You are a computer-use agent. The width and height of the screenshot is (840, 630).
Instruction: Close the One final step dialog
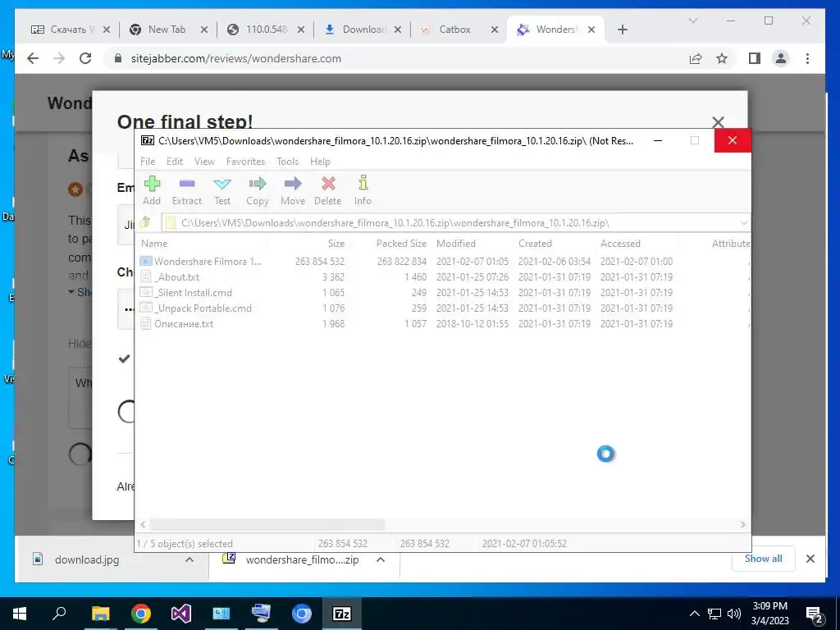[718, 122]
